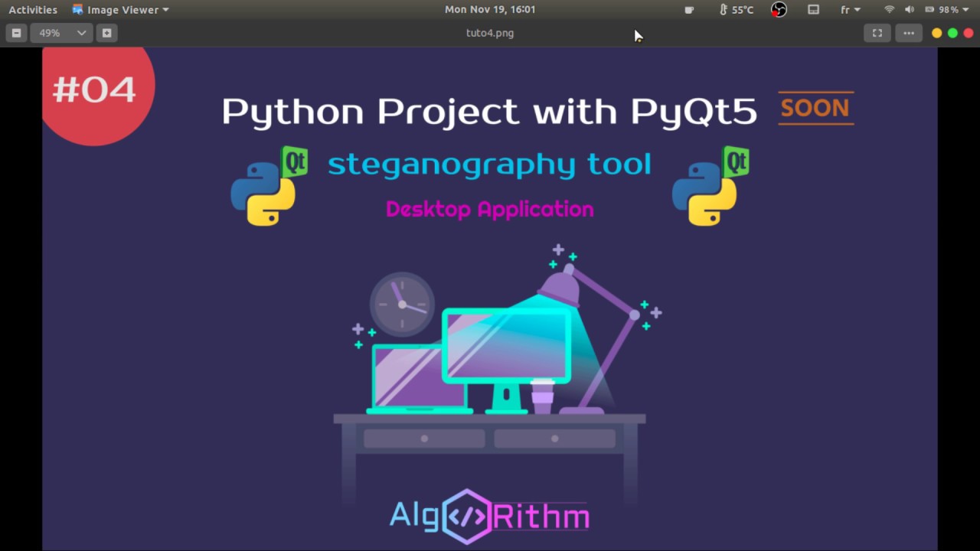
Task: Enter fullscreen mode in Image Viewer
Action: 877,33
